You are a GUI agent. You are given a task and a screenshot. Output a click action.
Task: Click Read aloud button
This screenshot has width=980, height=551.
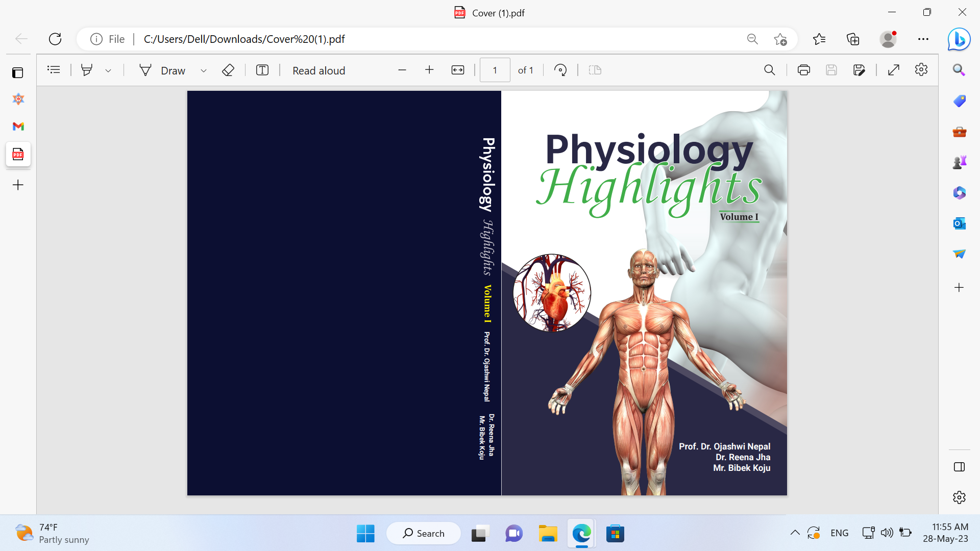[318, 70]
